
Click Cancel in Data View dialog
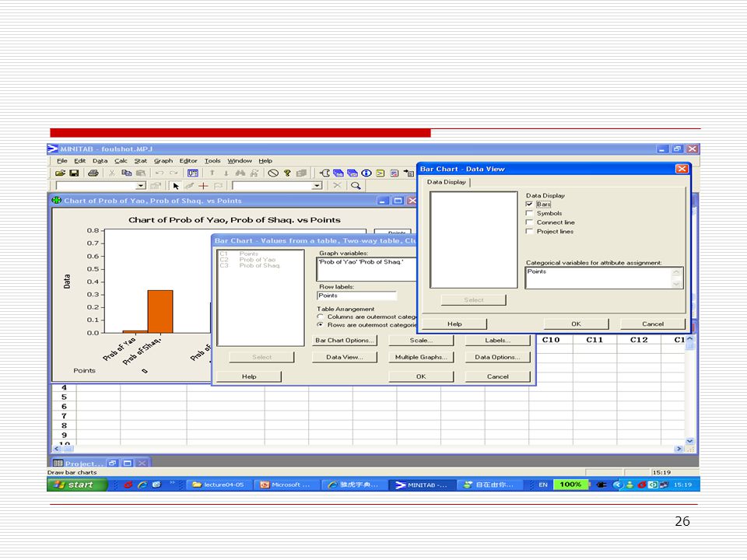click(x=653, y=324)
